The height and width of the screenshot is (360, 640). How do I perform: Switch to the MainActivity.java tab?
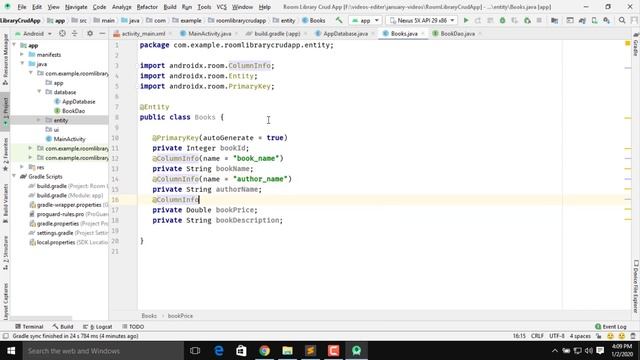tap(209, 33)
